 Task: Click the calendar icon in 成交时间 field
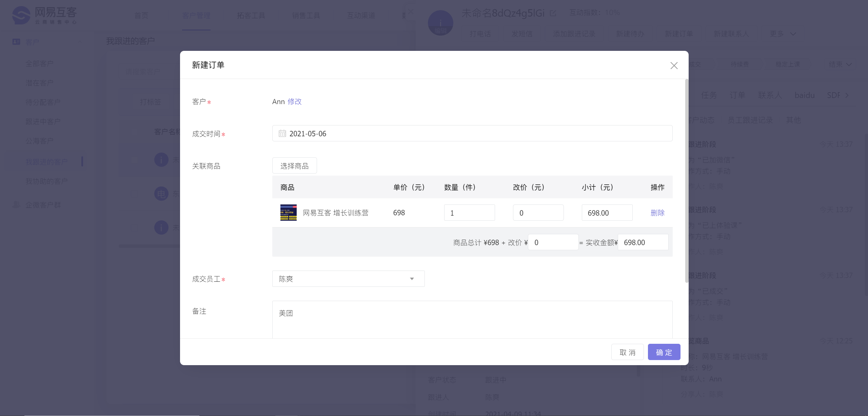282,133
